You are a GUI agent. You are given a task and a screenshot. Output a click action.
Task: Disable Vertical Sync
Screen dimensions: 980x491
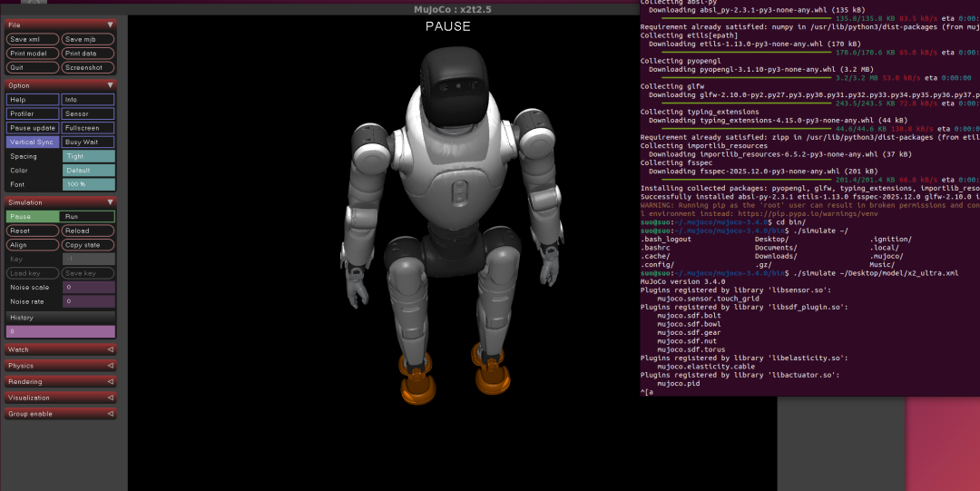pyautogui.click(x=33, y=142)
